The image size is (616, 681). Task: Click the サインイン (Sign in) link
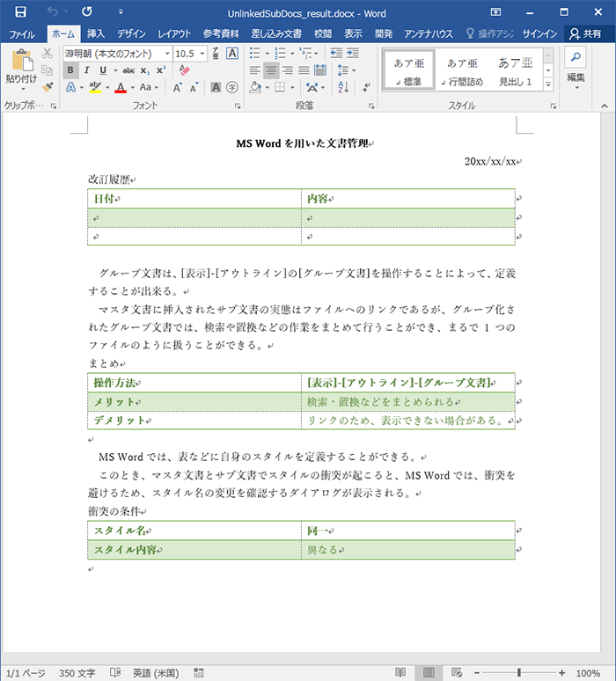[539, 33]
